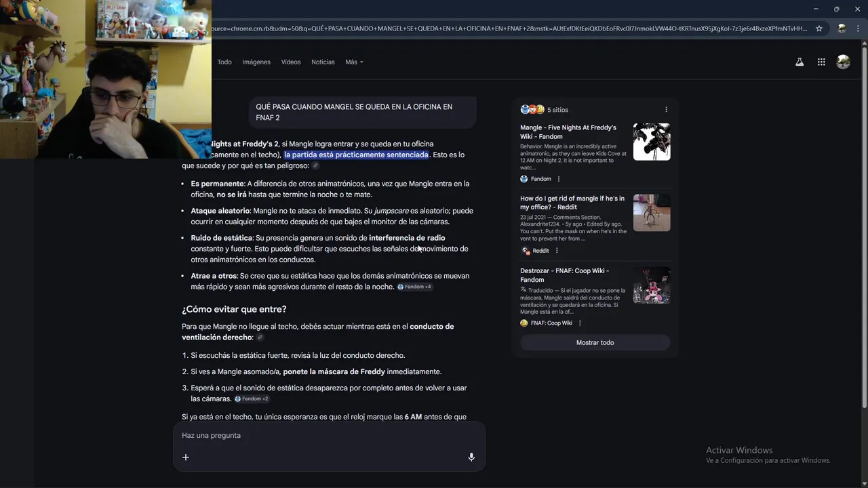Viewport: 868px width, 488px height.
Task: Click FNAF: Coop Wiki favicon
Action: pyautogui.click(x=524, y=323)
